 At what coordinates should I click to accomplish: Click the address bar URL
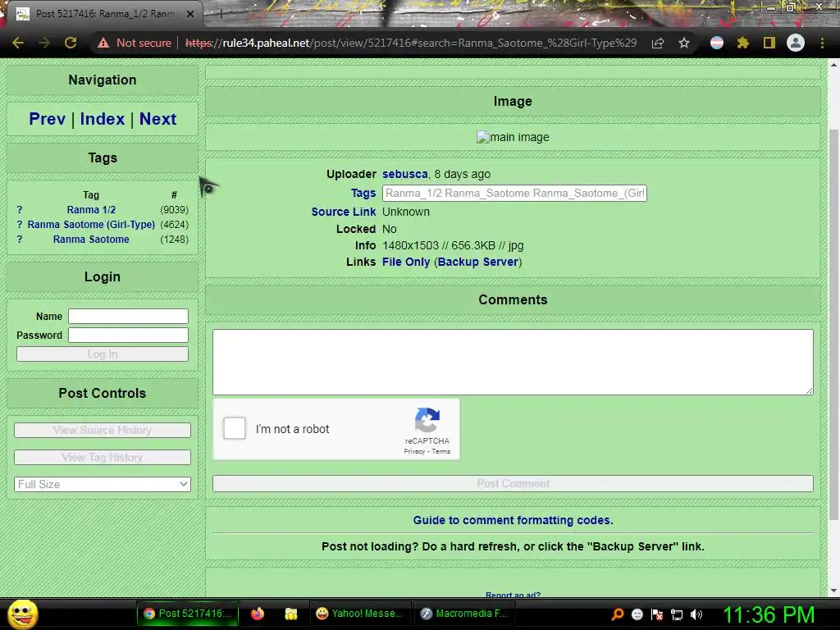[411, 43]
